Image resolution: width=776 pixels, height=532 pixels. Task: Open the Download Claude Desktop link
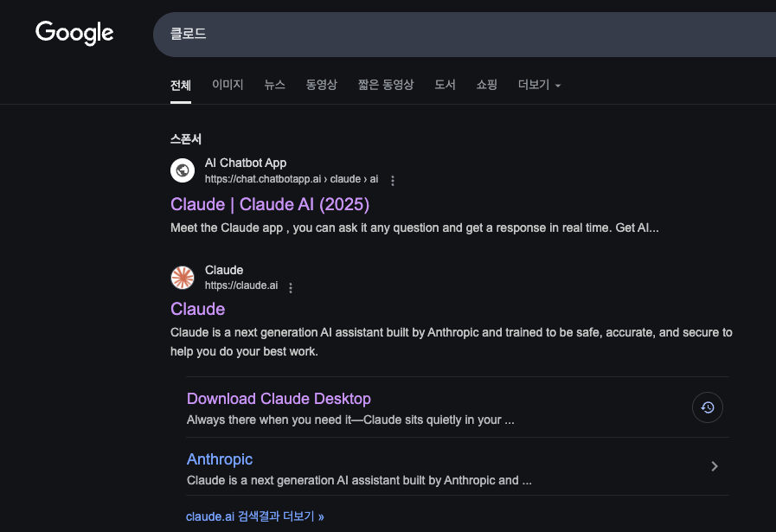[x=279, y=399]
